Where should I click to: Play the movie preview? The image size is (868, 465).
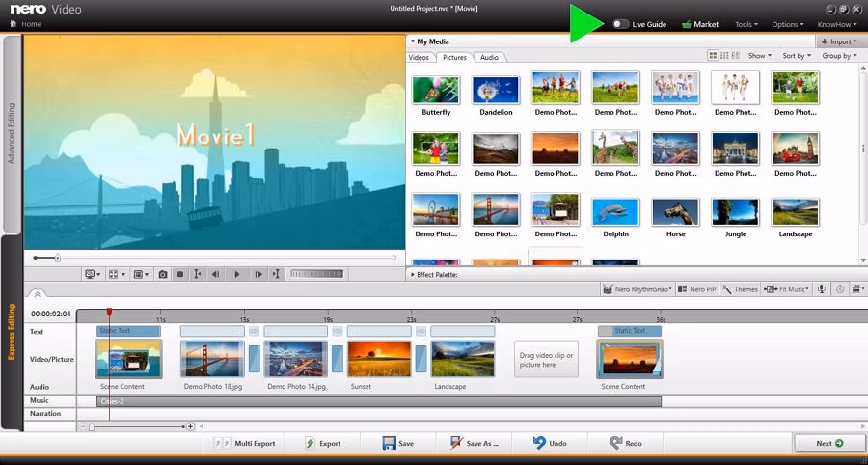(x=237, y=274)
